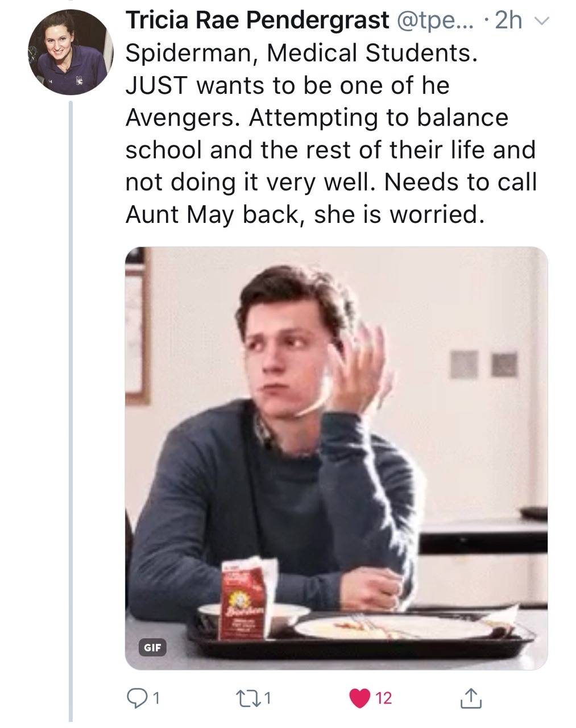Click the GIF badge label on media
576x728 pixels.
coord(152,647)
